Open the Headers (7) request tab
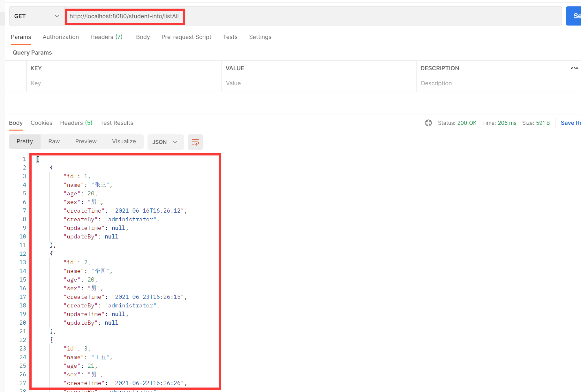 (106, 37)
